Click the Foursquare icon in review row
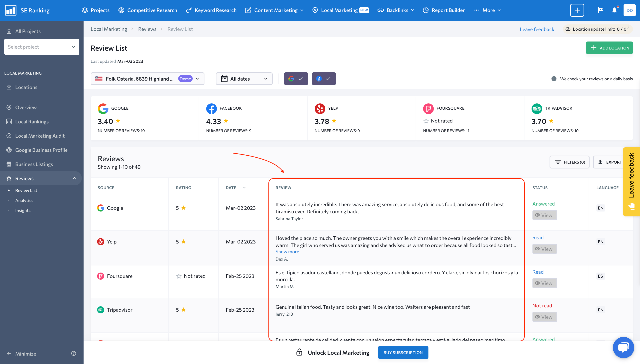This screenshot has height=364, width=640. coord(101,276)
